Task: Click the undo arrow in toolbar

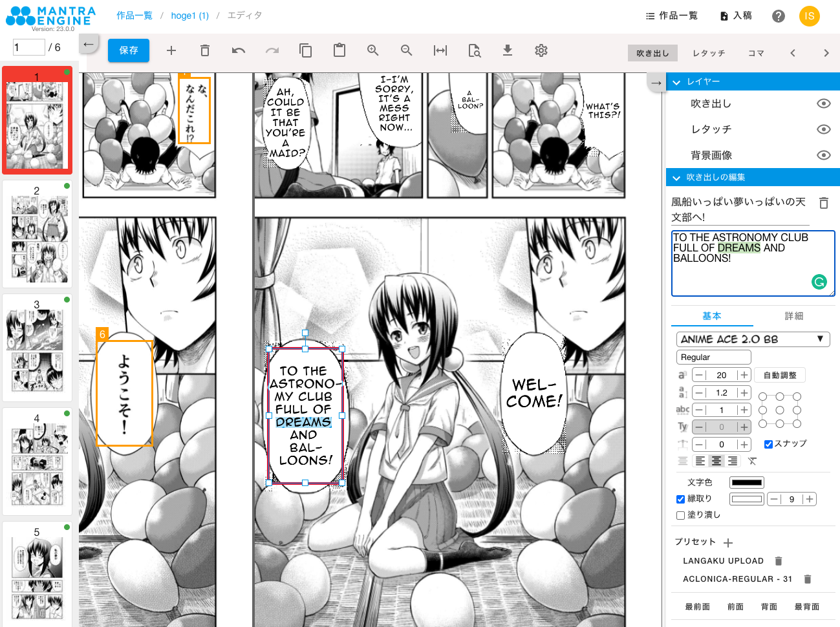Action: tap(239, 50)
